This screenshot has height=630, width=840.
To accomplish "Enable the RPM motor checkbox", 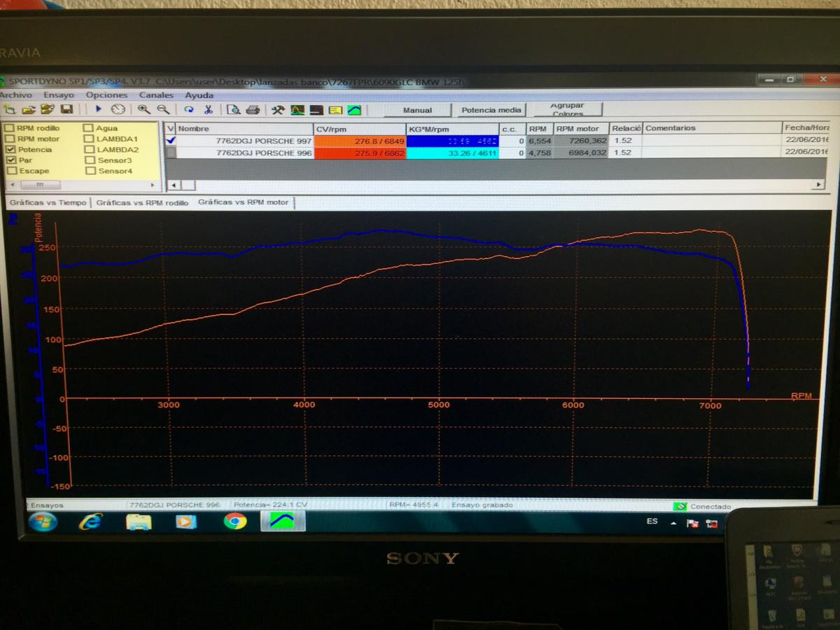I will [9, 139].
